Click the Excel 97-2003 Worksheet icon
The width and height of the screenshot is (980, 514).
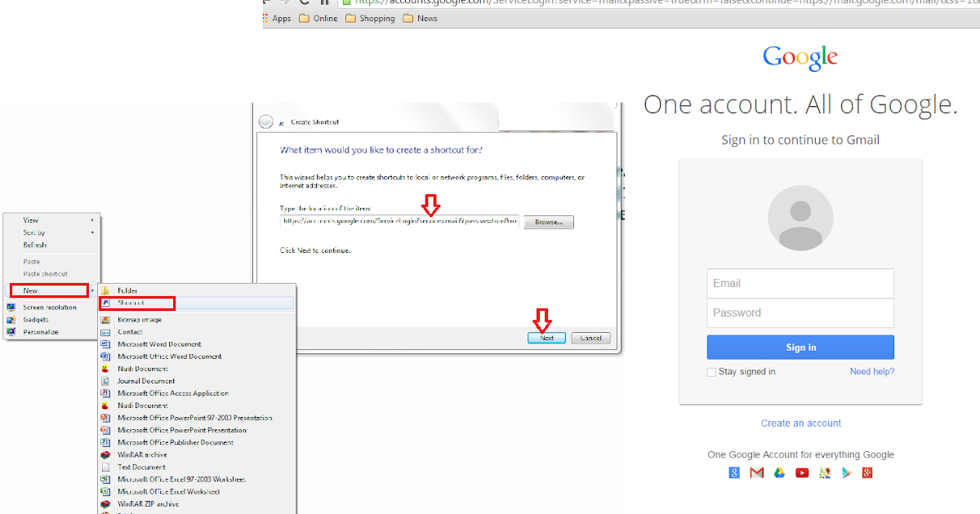pyautogui.click(x=105, y=480)
